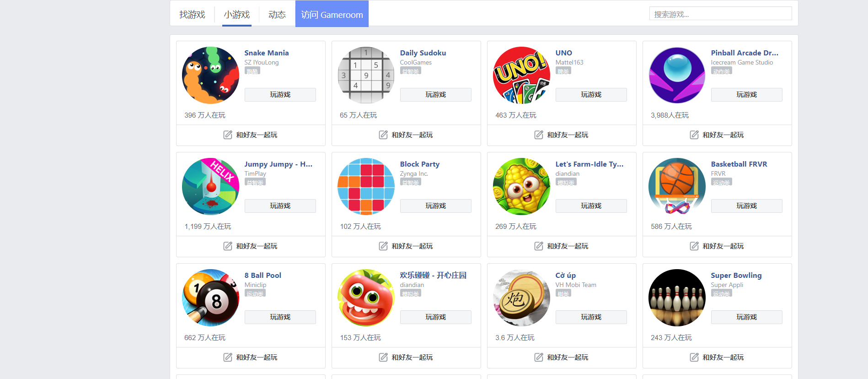Open the 8 Ball Pool icon
The height and width of the screenshot is (379, 868).
coord(210,298)
